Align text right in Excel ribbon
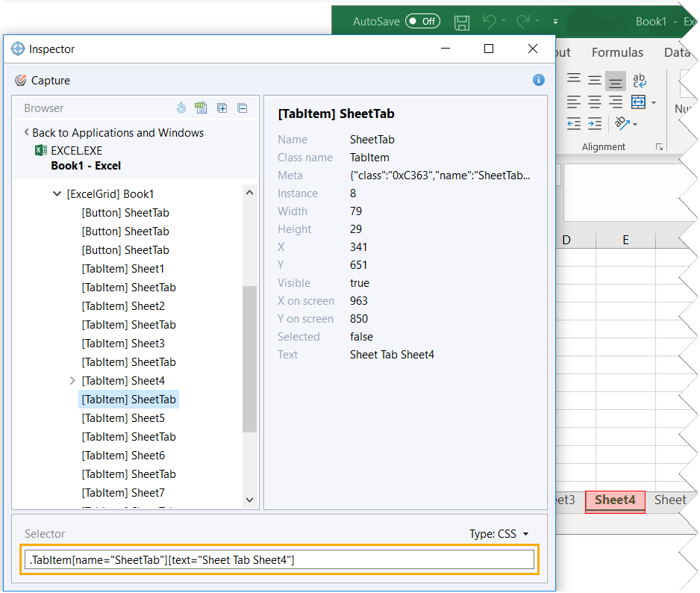700x593 pixels. [615, 102]
